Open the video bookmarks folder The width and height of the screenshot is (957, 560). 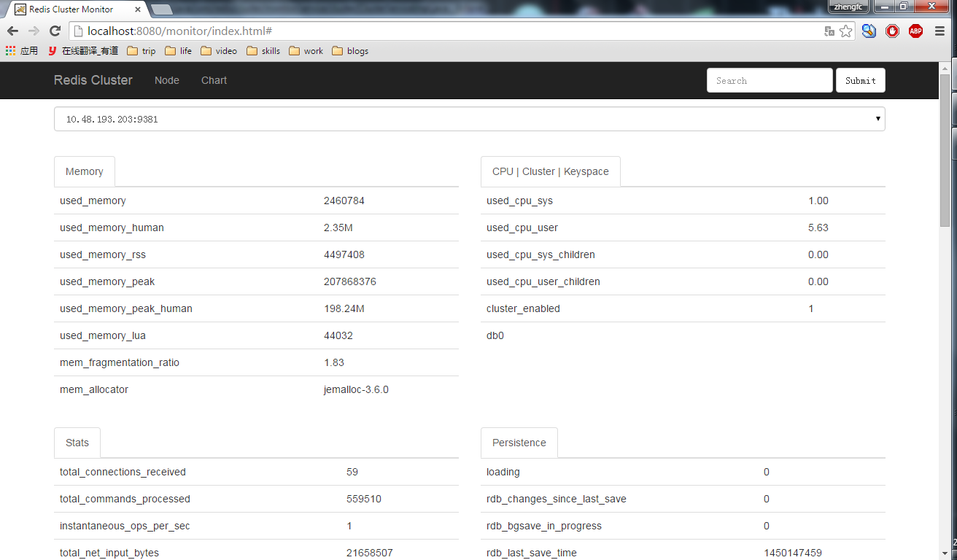219,51
